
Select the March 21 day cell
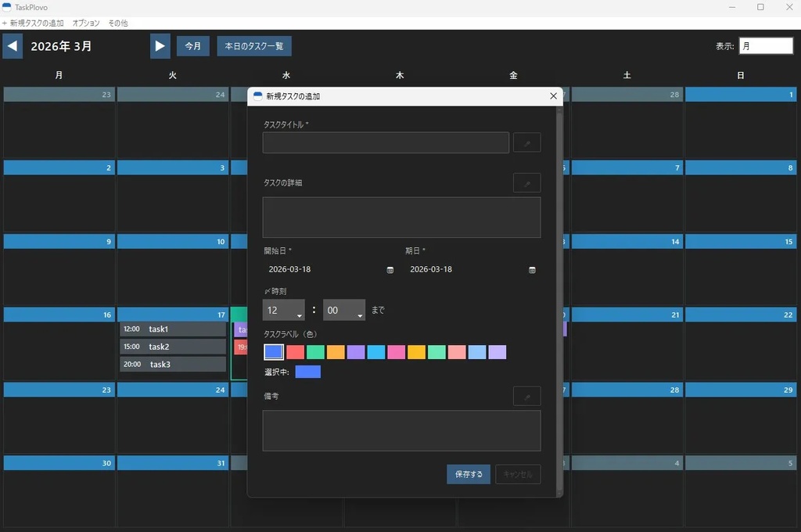[x=627, y=343]
